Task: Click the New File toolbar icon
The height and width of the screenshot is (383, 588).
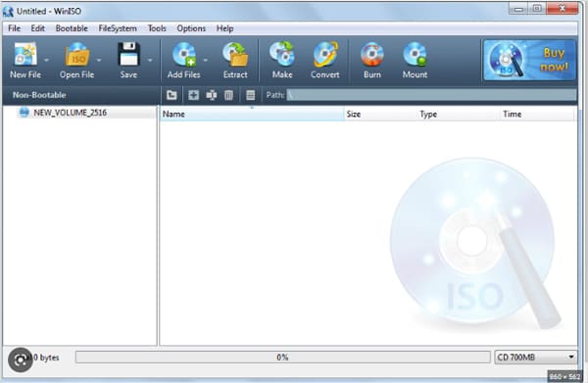Action: tap(25, 55)
